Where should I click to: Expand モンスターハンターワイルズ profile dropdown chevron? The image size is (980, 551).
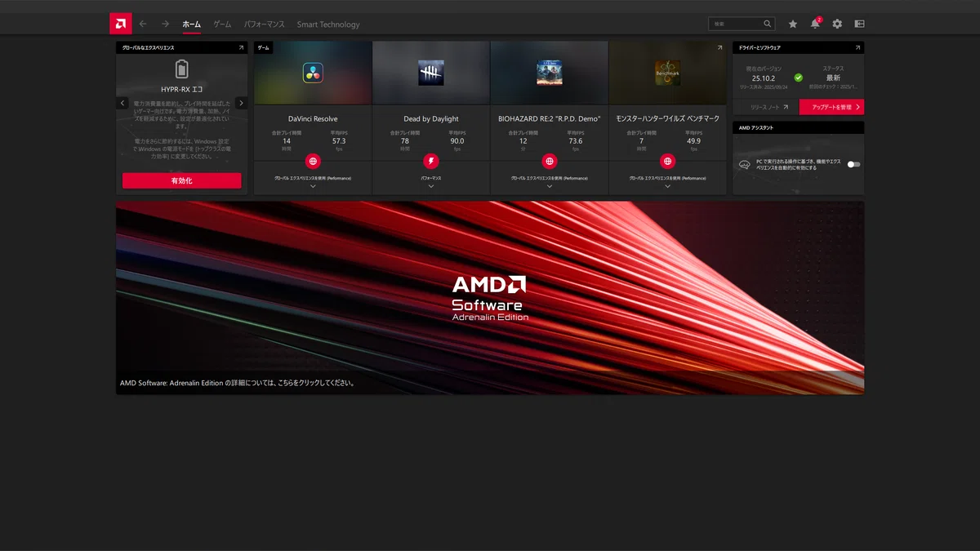(x=667, y=186)
